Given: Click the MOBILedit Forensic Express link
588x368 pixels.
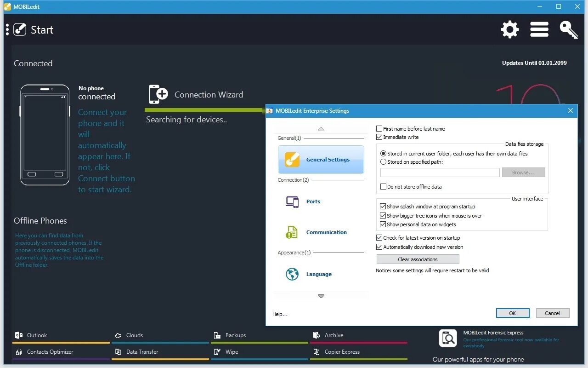Looking at the screenshot, I should (493, 333).
